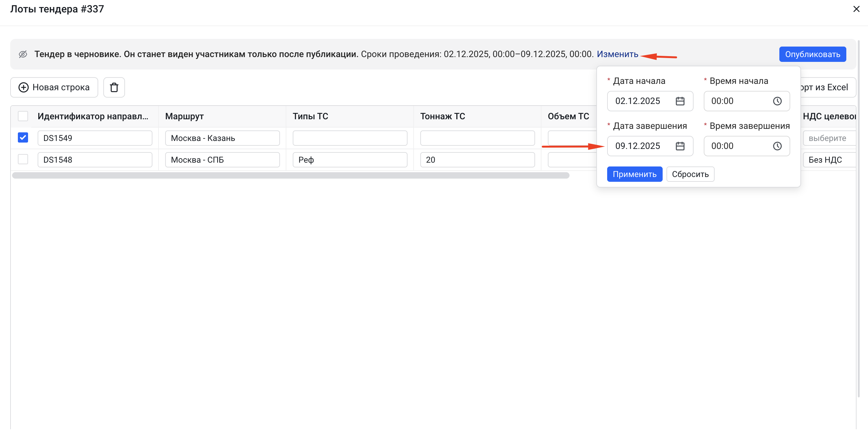Click the hidden-eye draft status icon

pos(23,54)
